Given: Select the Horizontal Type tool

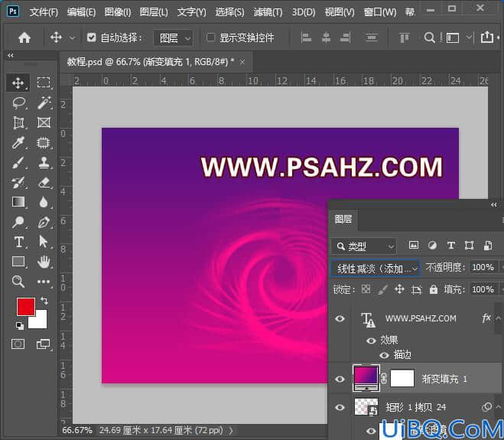Looking at the screenshot, I should [x=18, y=242].
